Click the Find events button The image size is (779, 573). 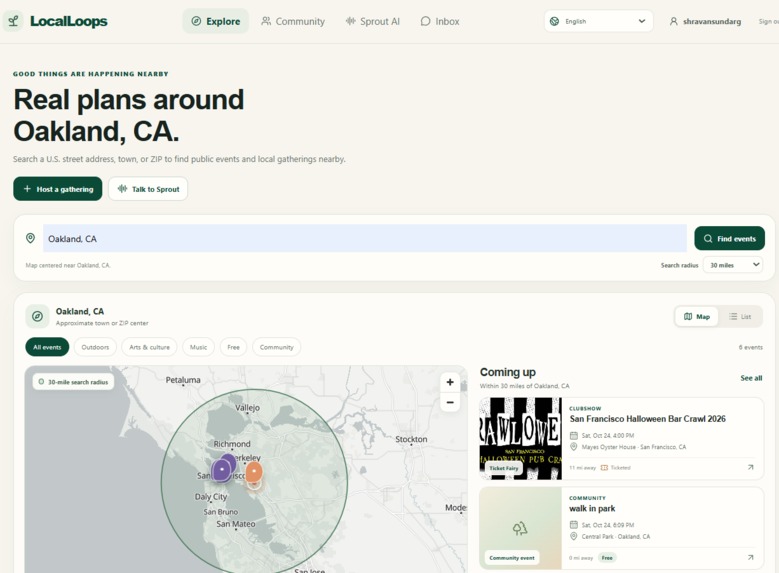729,239
